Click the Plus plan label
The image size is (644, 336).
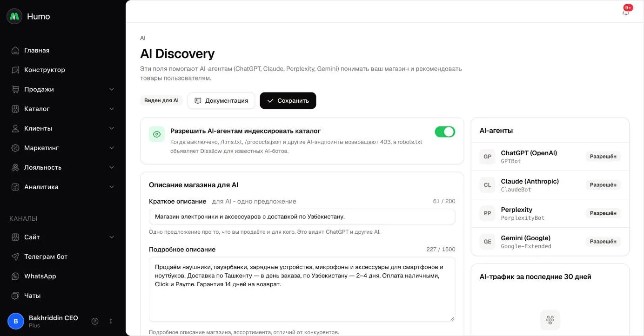coord(34,326)
